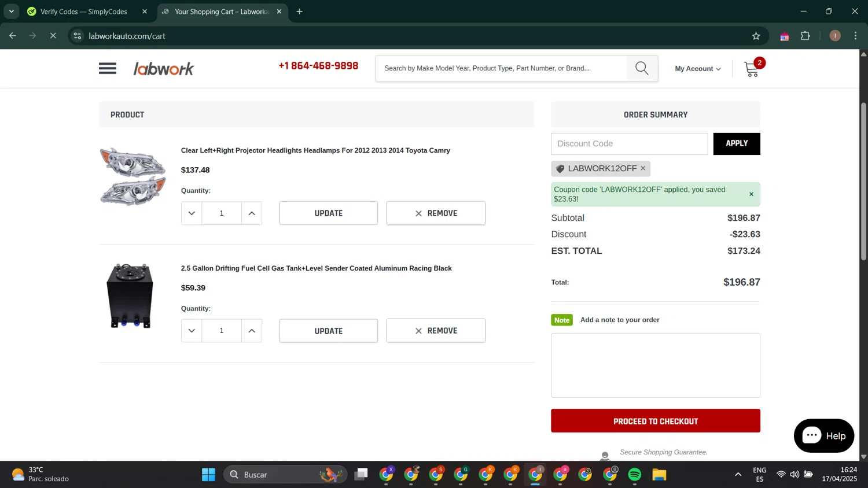
Task: Click the labwork logo
Action: 164,69
